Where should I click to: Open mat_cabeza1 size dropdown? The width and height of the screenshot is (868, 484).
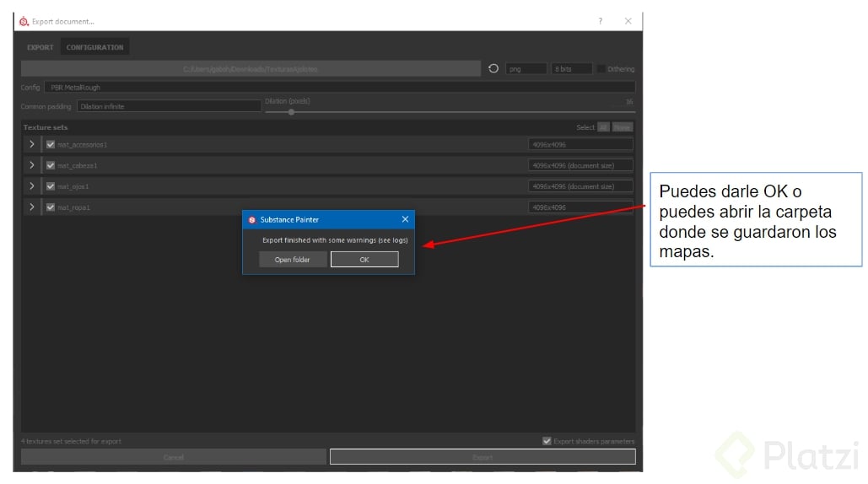tap(580, 165)
